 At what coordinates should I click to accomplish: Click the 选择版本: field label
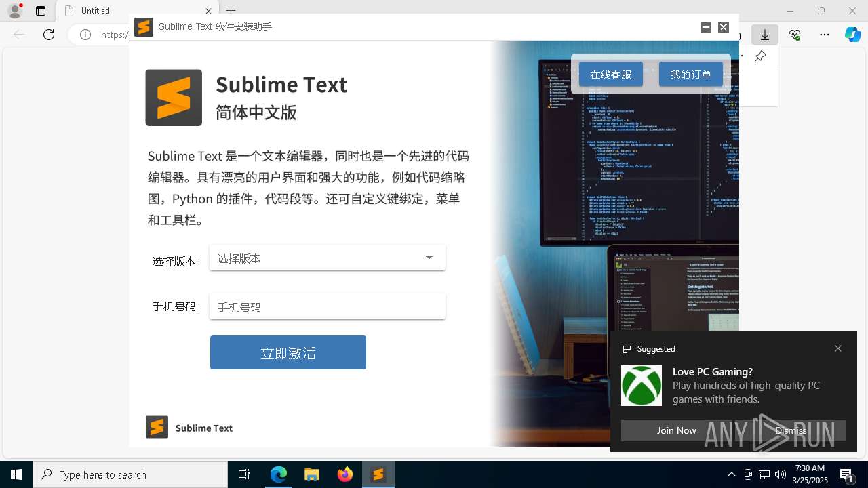click(x=175, y=261)
